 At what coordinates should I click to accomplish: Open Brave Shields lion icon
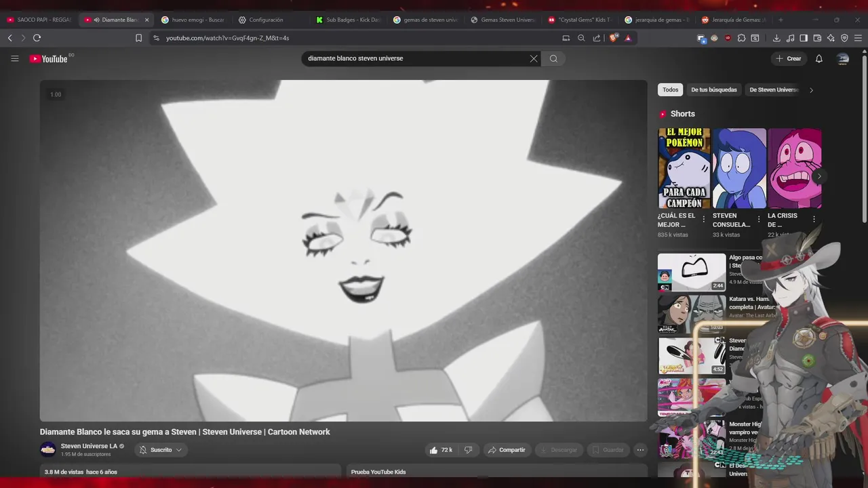[613, 38]
